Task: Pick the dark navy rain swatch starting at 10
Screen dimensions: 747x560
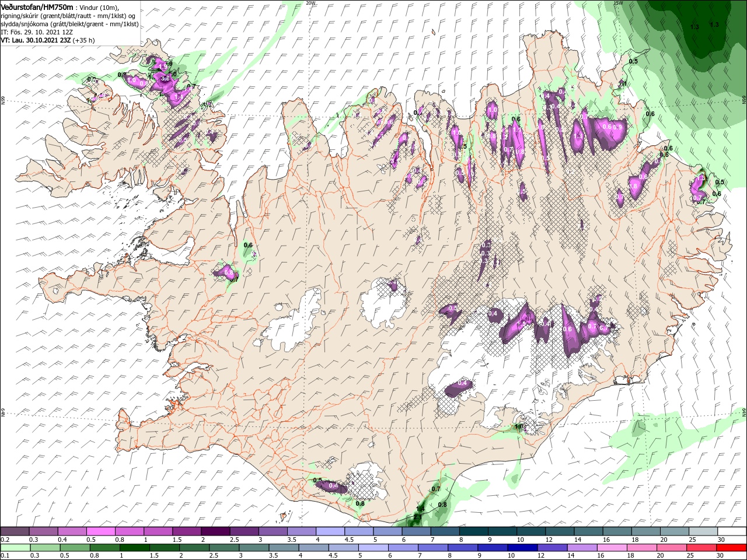Action: [521, 548]
